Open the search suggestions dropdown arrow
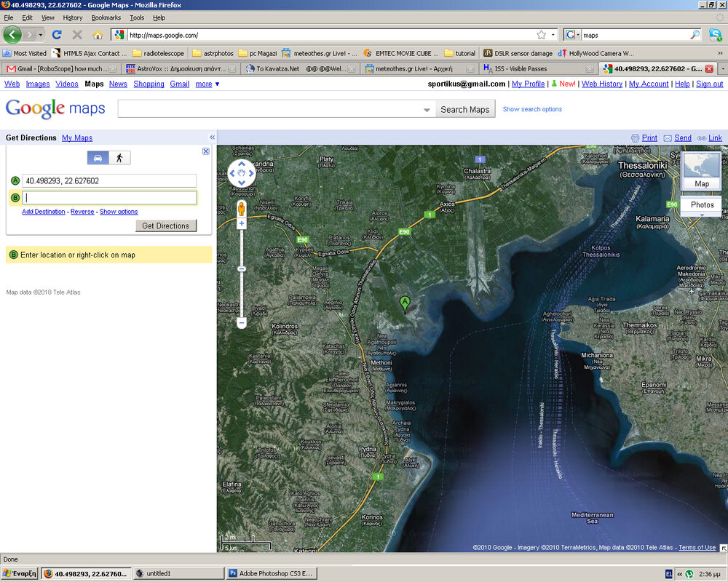 coord(427,110)
